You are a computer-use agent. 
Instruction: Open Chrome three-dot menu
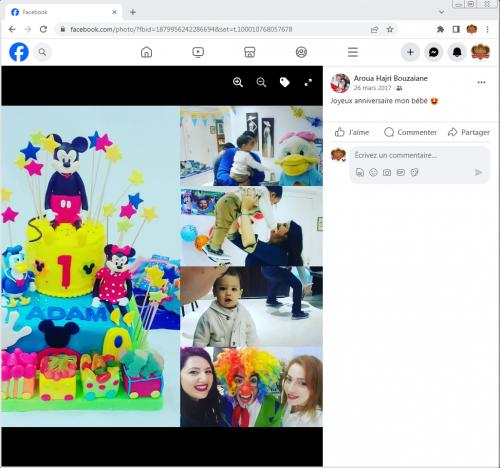click(x=487, y=29)
